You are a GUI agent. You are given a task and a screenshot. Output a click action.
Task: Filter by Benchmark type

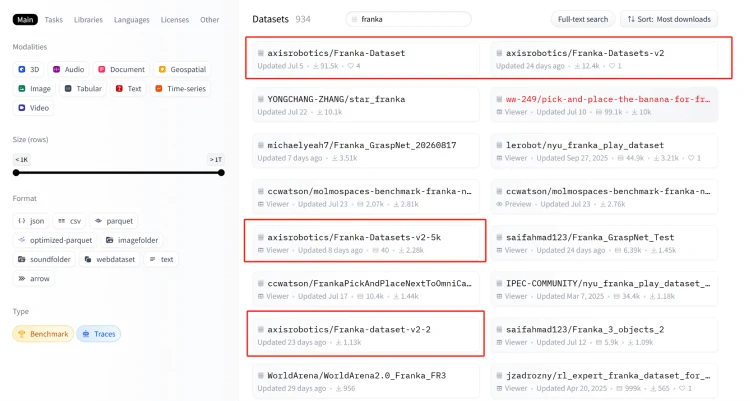[x=43, y=334]
